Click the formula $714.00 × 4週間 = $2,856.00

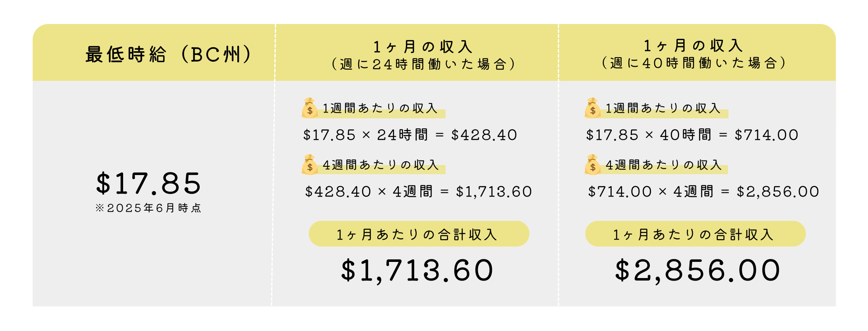(x=703, y=192)
